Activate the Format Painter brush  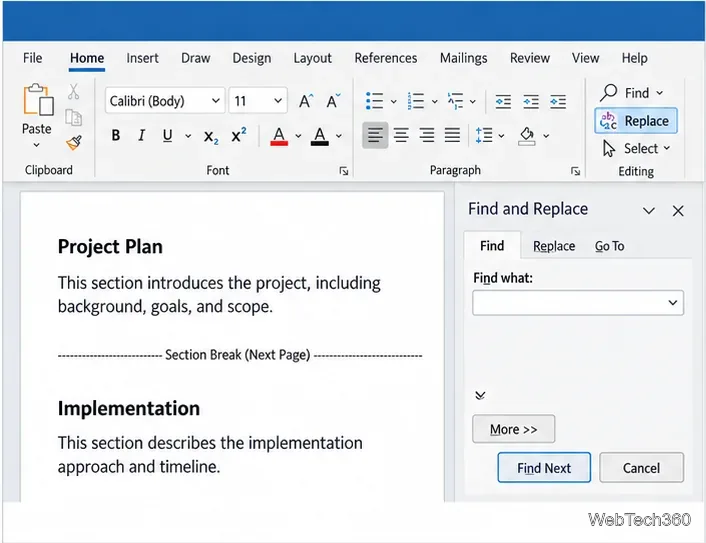[74, 143]
